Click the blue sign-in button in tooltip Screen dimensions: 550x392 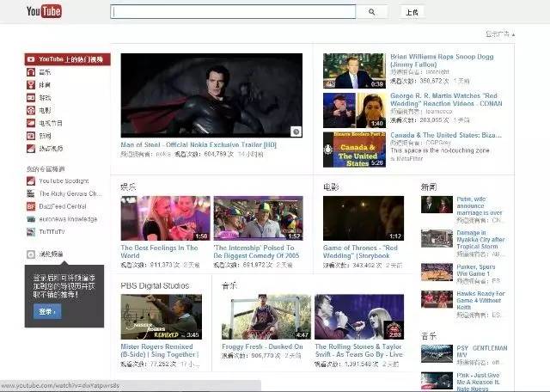pyautogui.click(x=47, y=311)
